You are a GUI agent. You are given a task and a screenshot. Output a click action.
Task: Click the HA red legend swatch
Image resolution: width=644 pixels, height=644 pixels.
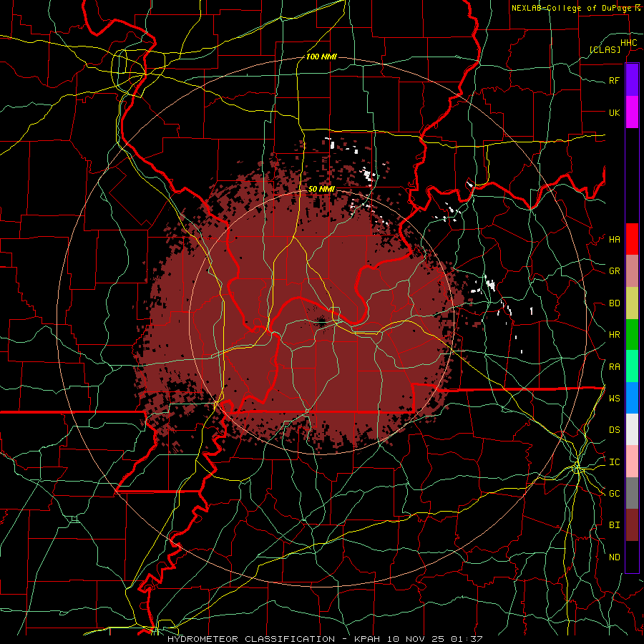pos(632,239)
